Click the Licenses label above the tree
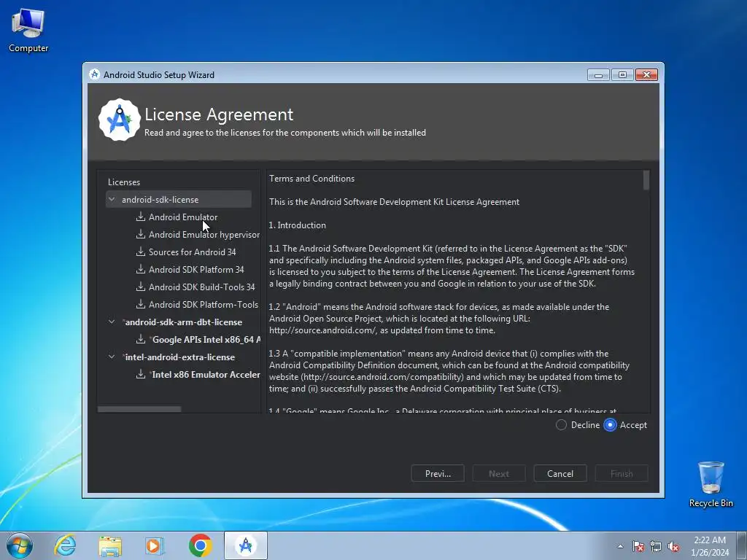Viewport: 747px width, 560px height. click(x=124, y=182)
